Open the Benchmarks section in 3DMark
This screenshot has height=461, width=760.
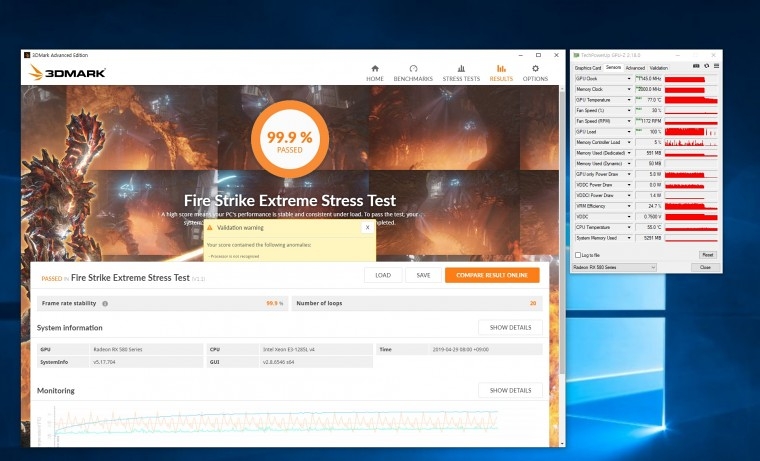pyautogui.click(x=413, y=73)
